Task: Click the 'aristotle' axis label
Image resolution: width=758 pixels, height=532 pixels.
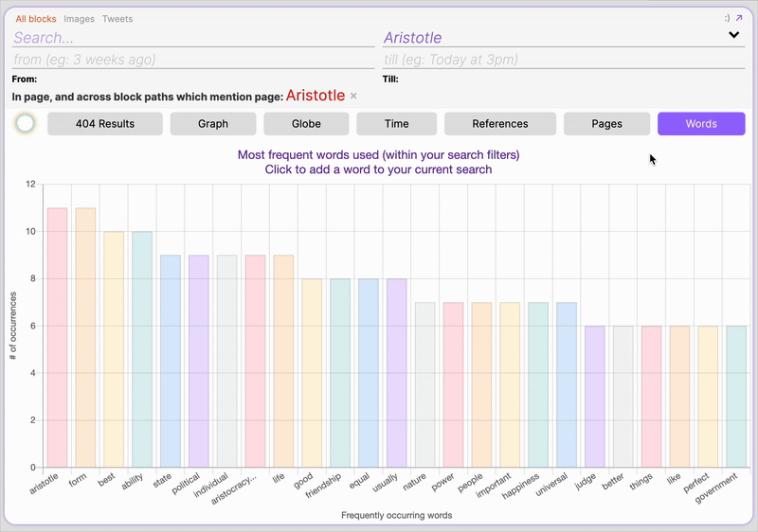Action: (45, 483)
